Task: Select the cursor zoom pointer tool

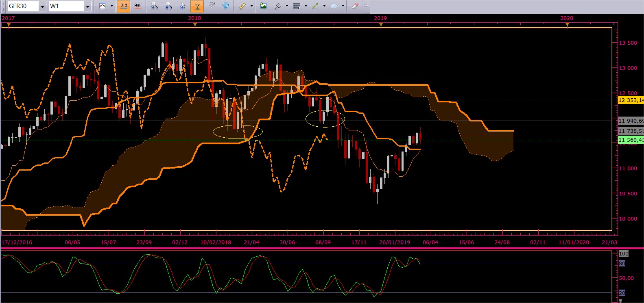Action: pos(183,6)
